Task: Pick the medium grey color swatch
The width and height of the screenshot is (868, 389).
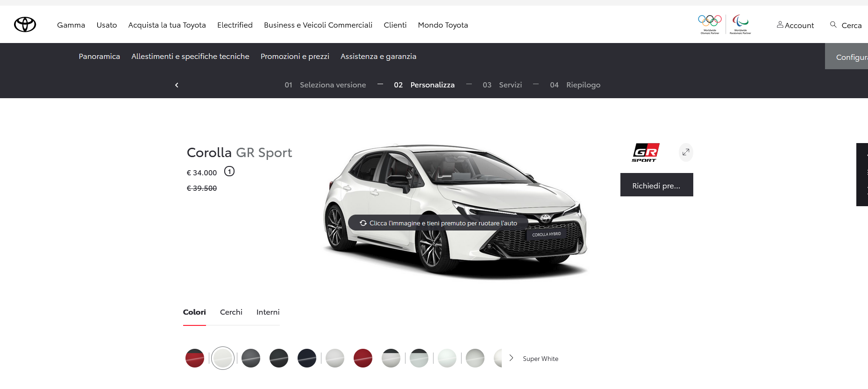Action: [251, 358]
